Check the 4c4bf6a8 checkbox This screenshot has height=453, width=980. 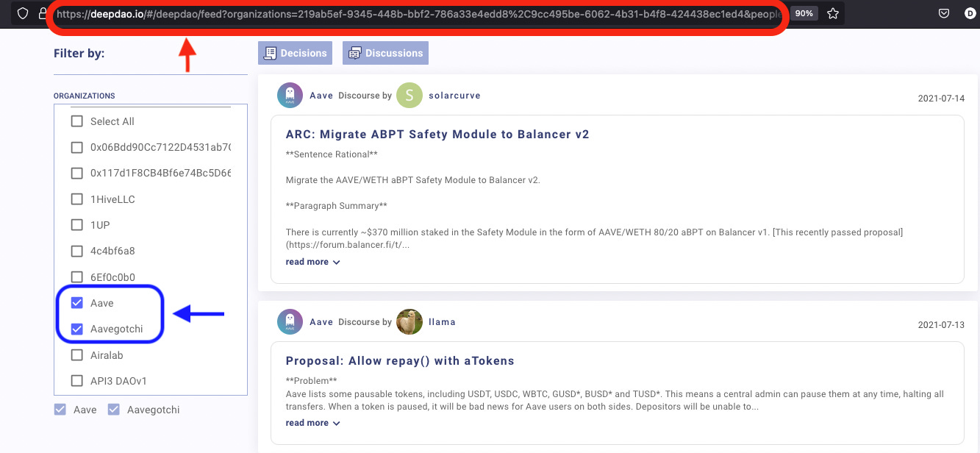coord(76,251)
